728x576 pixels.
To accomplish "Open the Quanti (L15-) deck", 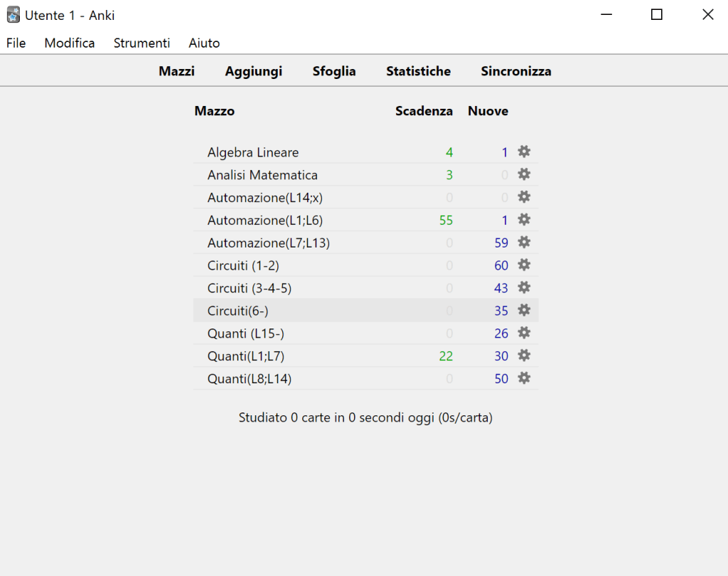I will click(245, 334).
